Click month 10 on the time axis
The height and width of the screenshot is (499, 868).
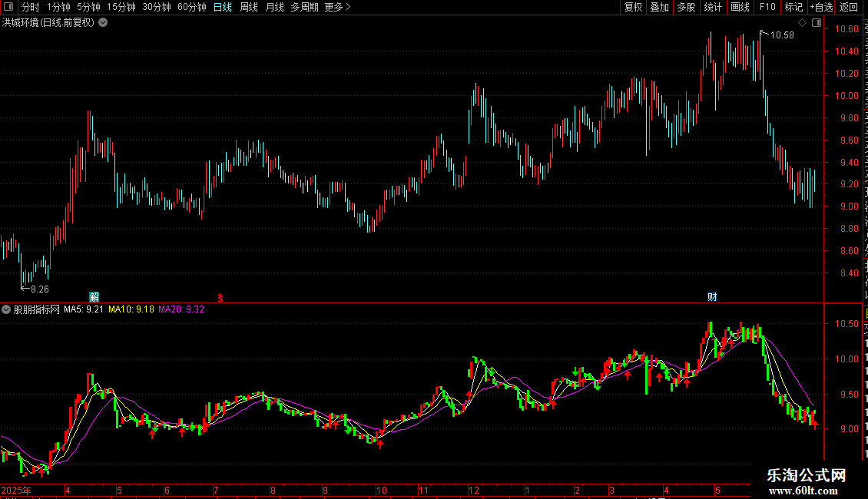[382, 490]
